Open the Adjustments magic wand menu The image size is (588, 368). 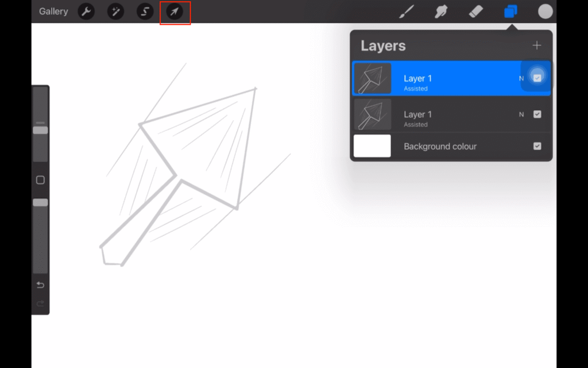(115, 11)
